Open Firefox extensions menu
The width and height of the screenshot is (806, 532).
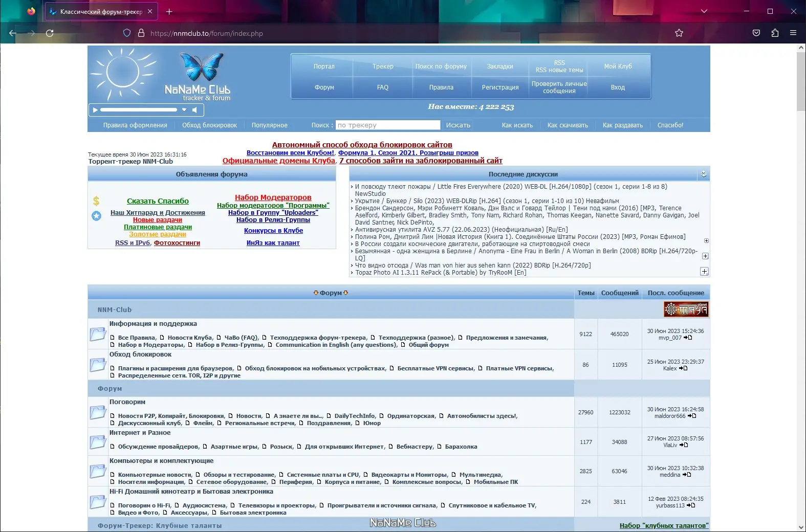(x=775, y=33)
